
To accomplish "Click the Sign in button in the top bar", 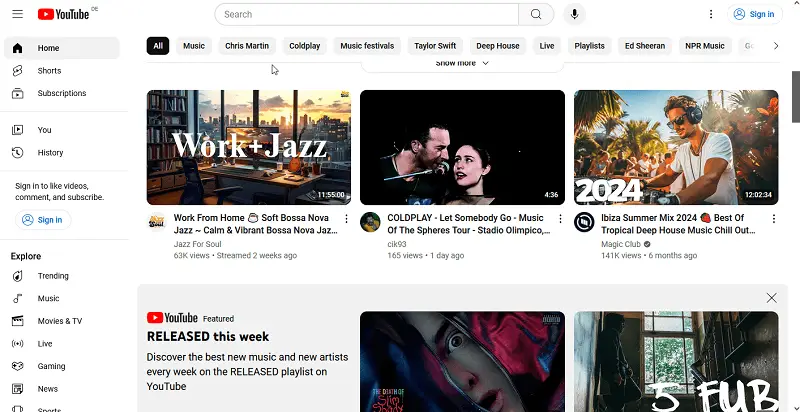I will pos(754,14).
